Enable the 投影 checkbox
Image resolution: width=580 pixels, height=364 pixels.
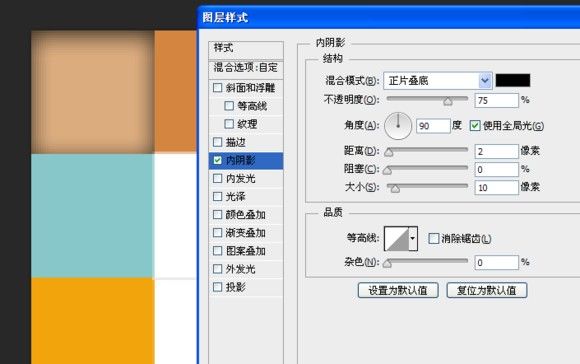coord(218,287)
